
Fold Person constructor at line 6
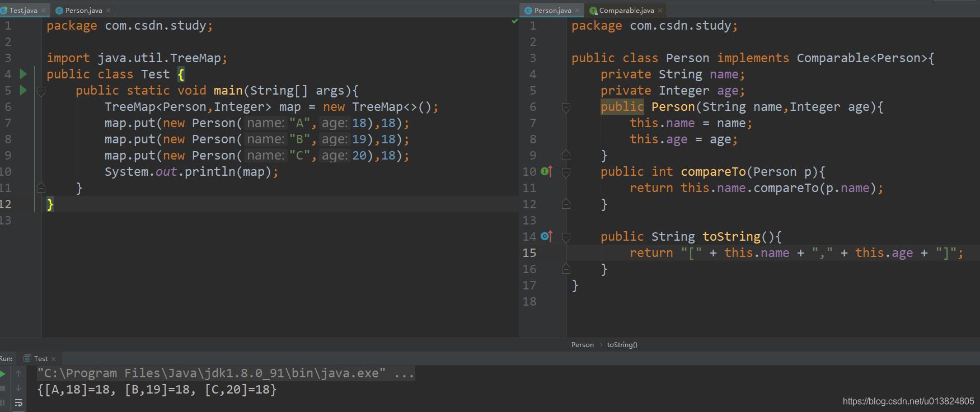click(x=566, y=106)
